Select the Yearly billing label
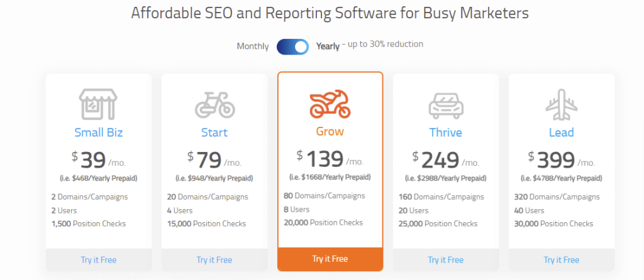Image resolution: width=644 pixels, height=280 pixels. point(328,46)
